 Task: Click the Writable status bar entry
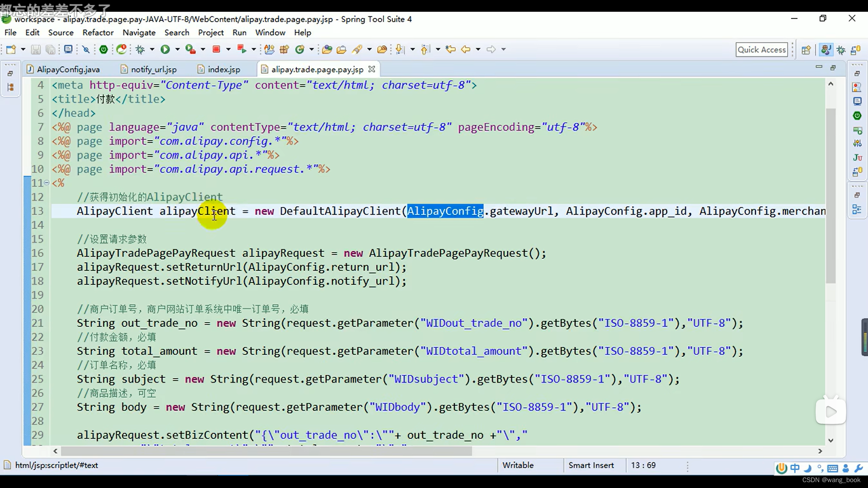point(518,465)
